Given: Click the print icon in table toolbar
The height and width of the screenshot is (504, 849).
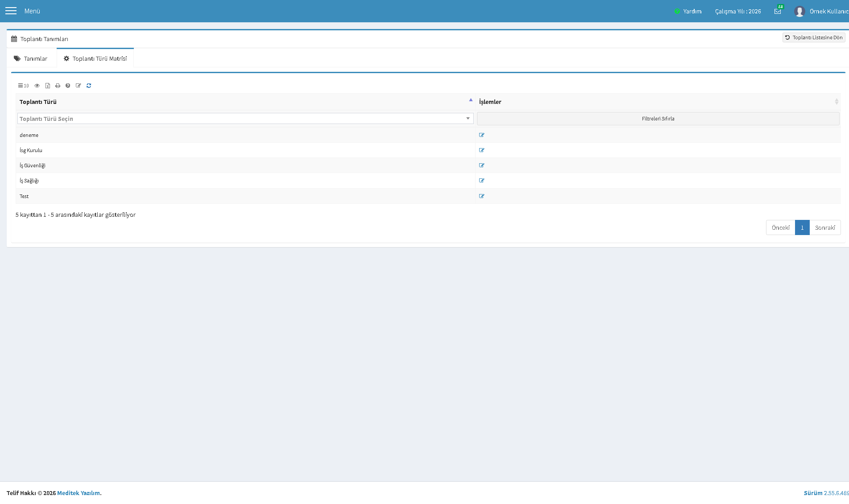Looking at the screenshot, I should pyautogui.click(x=58, y=86).
